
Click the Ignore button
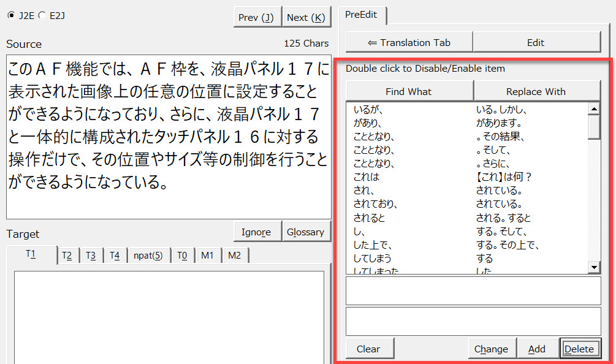(256, 232)
